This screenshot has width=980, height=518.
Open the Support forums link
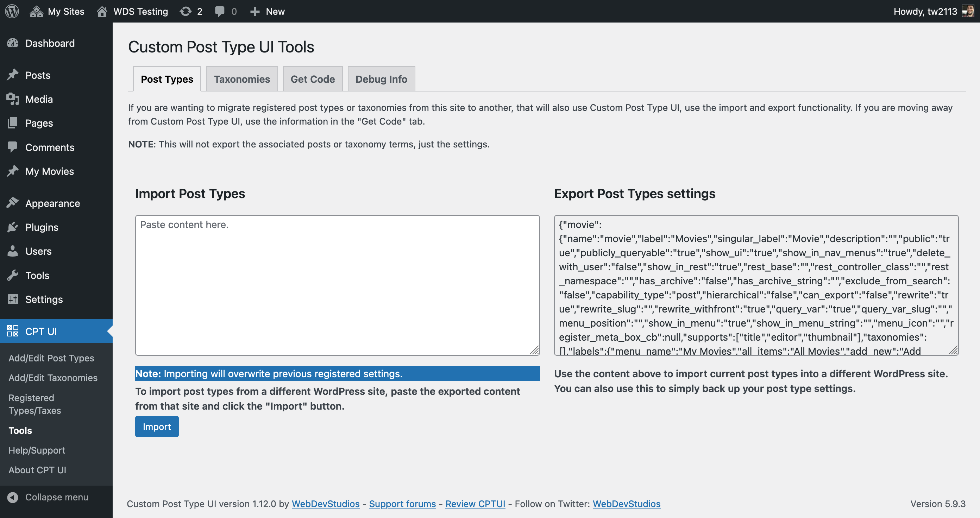(x=402, y=503)
